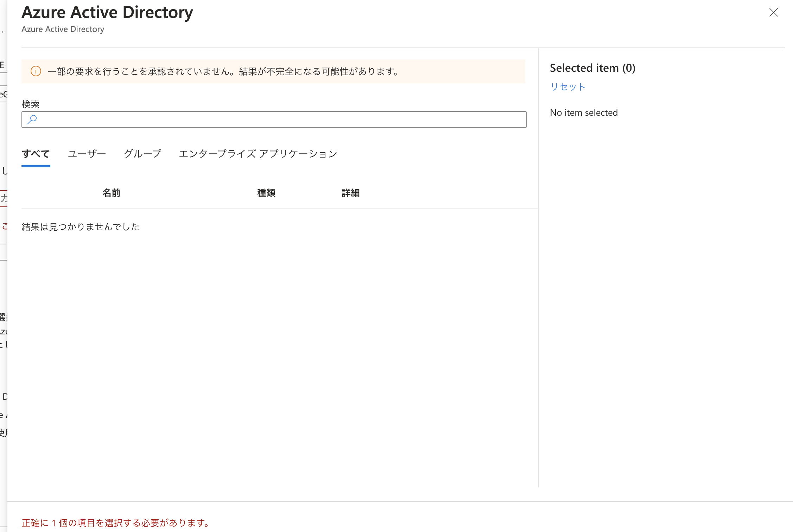Click the リセット link to clear selection
The image size is (793, 532).
[x=567, y=87]
